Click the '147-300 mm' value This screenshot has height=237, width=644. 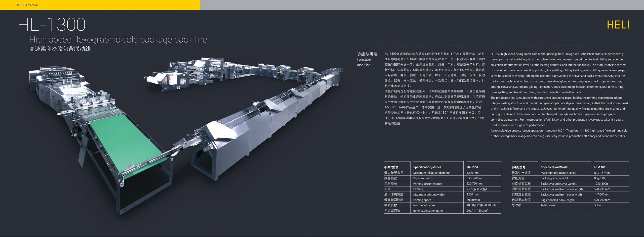(602, 195)
